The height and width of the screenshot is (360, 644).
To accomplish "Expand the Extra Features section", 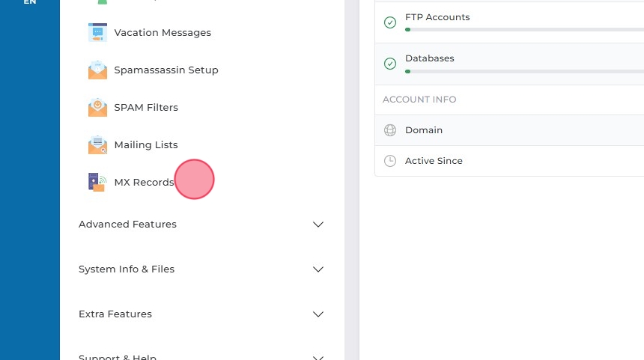I will [x=318, y=314].
